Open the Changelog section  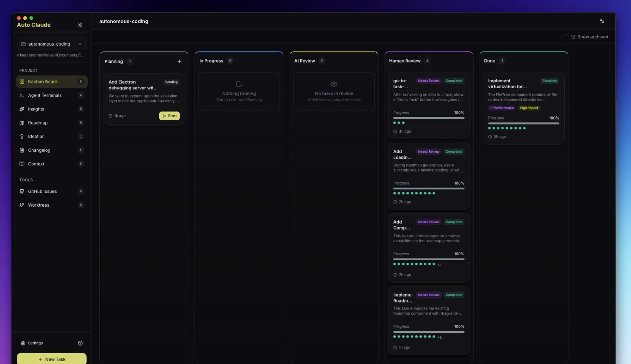coord(39,151)
